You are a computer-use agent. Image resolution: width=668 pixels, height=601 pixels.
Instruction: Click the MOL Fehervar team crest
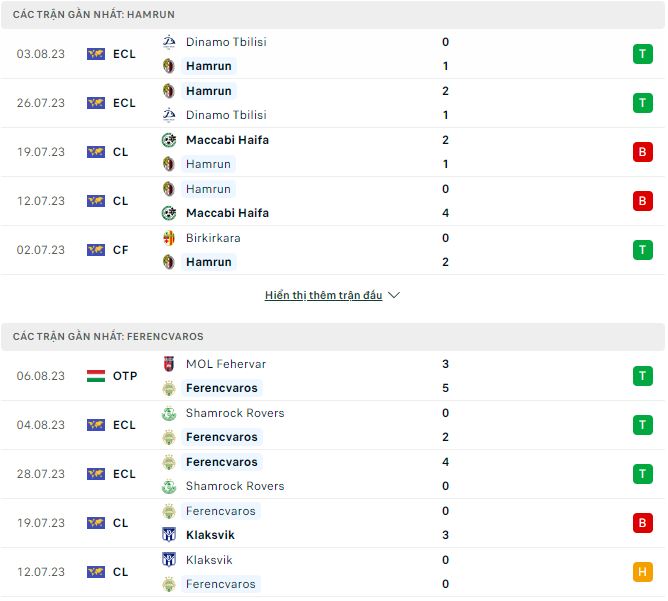pyautogui.click(x=168, y=364)
